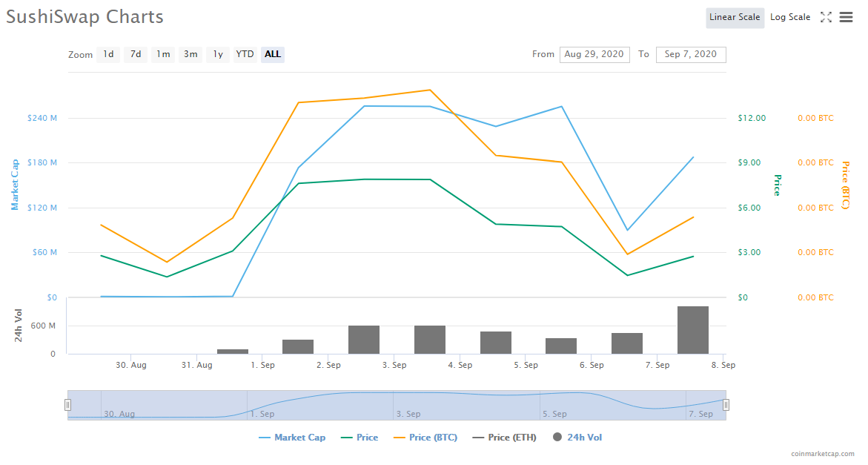
Task: Click the navigator timeline overview area
Action: point(397,405)
